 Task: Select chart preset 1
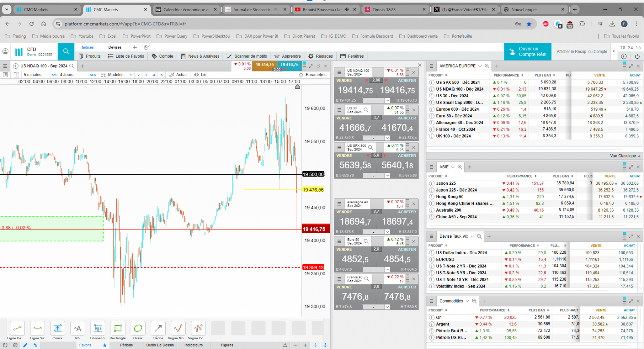click(x=131, y=75)
